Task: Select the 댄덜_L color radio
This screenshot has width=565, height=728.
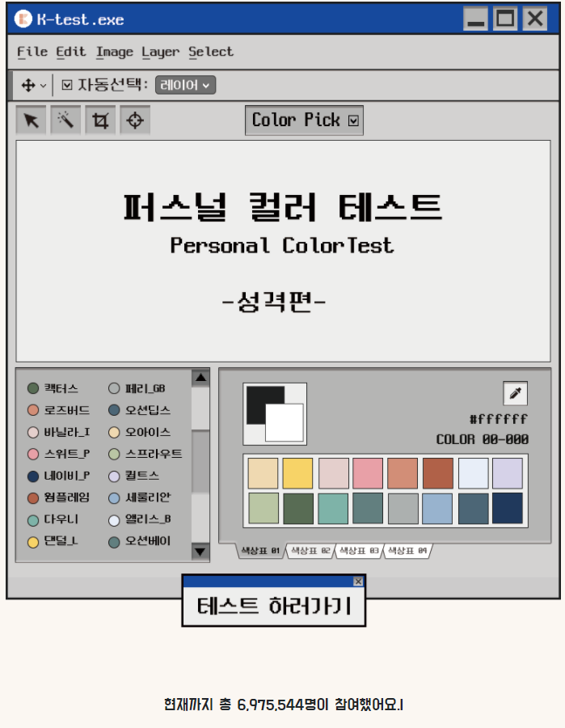Action: pyautogui.click(x=33, y=542)
